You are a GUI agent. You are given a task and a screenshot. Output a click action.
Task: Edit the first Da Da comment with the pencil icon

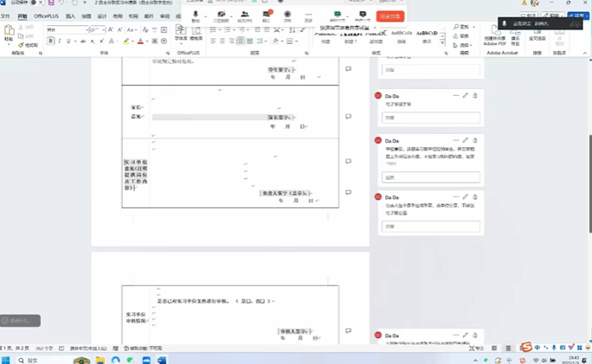coord(466,95)
